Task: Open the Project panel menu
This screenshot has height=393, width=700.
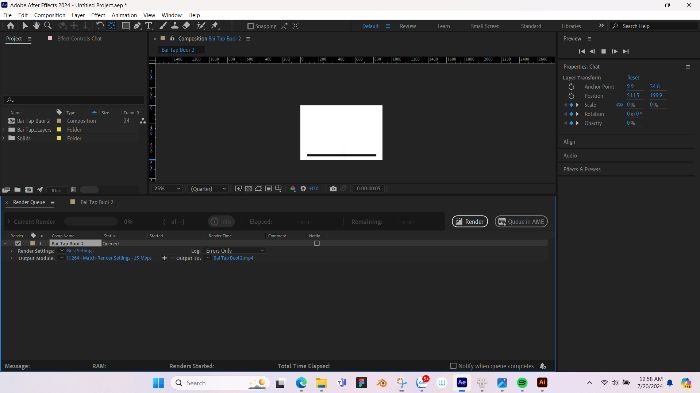Action: 29,39
